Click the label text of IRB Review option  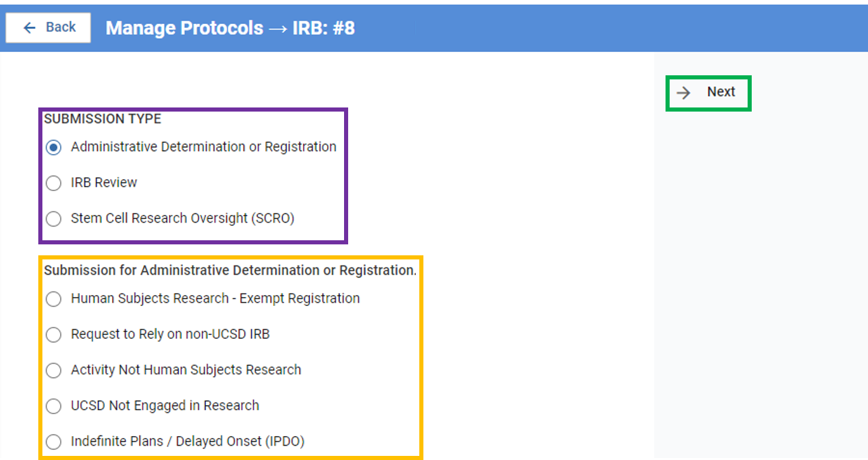click(x=104, y=183)
